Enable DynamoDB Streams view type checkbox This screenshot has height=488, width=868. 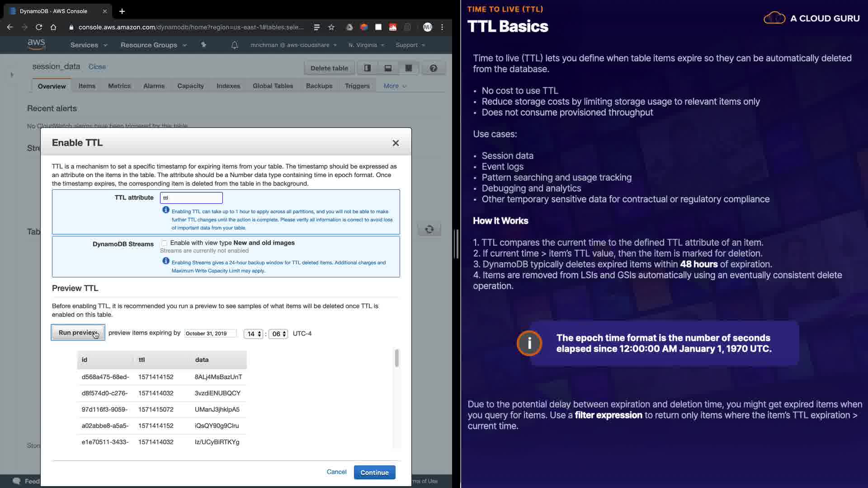[x=165, y=243]
